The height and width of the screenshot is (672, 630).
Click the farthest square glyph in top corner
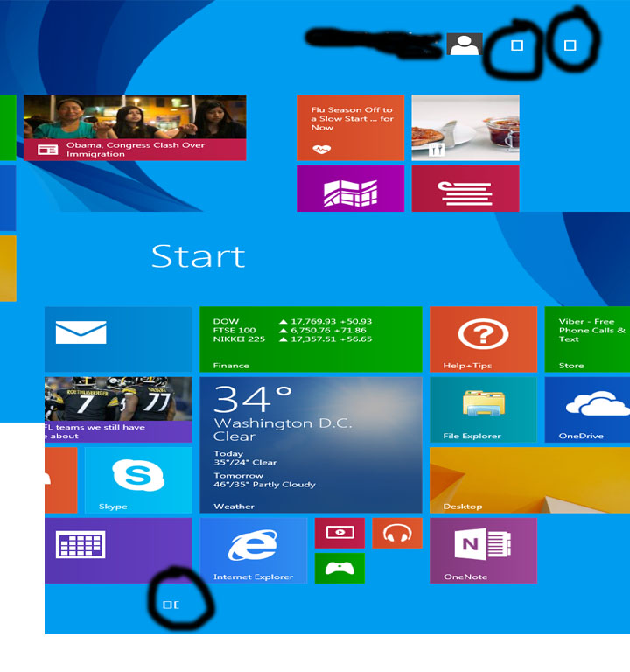pyautogui.click(x=570, y=45)
